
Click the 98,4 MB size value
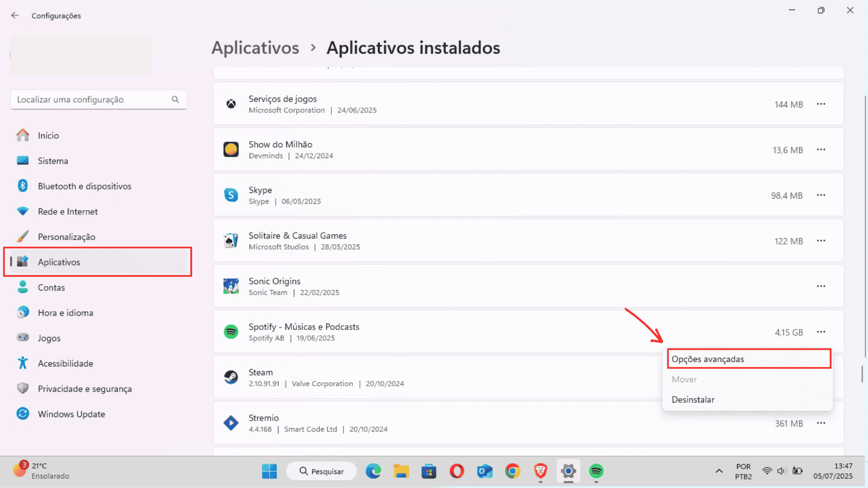[x=787, y=196]
